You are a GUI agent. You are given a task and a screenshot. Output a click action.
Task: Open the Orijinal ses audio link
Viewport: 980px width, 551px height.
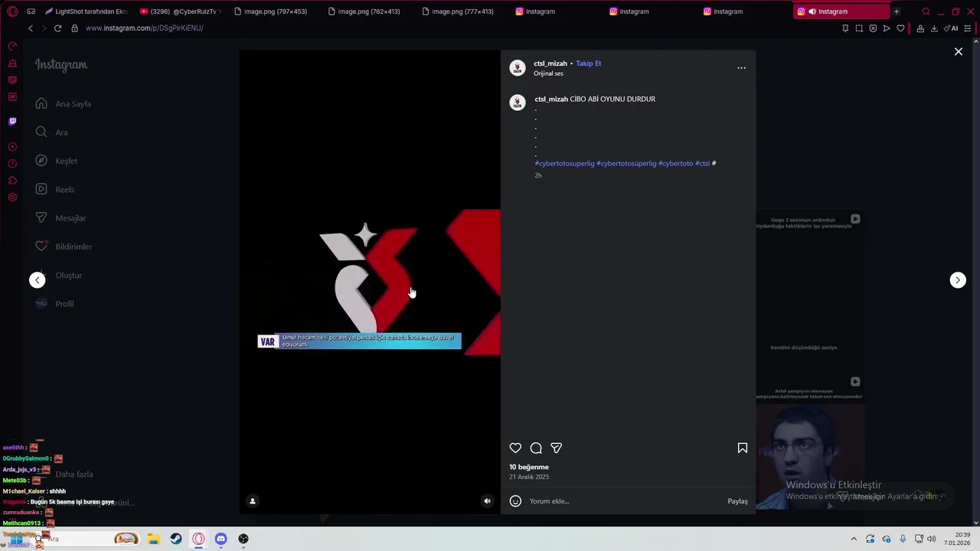pyautogui.click(x=548, y=73)
